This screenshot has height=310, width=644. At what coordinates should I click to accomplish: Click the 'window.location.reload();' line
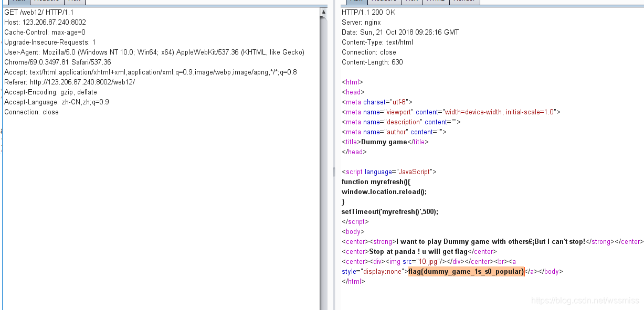tap(384, 191)
